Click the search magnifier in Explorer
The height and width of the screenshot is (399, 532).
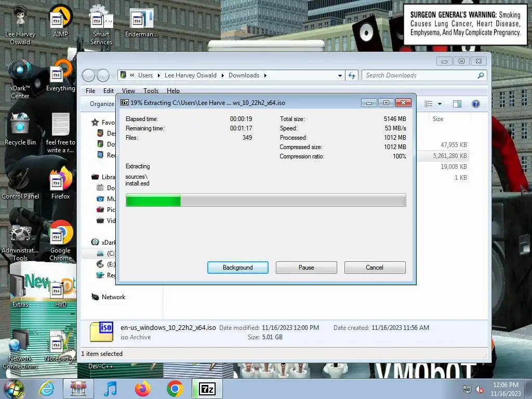coord(481,75)
